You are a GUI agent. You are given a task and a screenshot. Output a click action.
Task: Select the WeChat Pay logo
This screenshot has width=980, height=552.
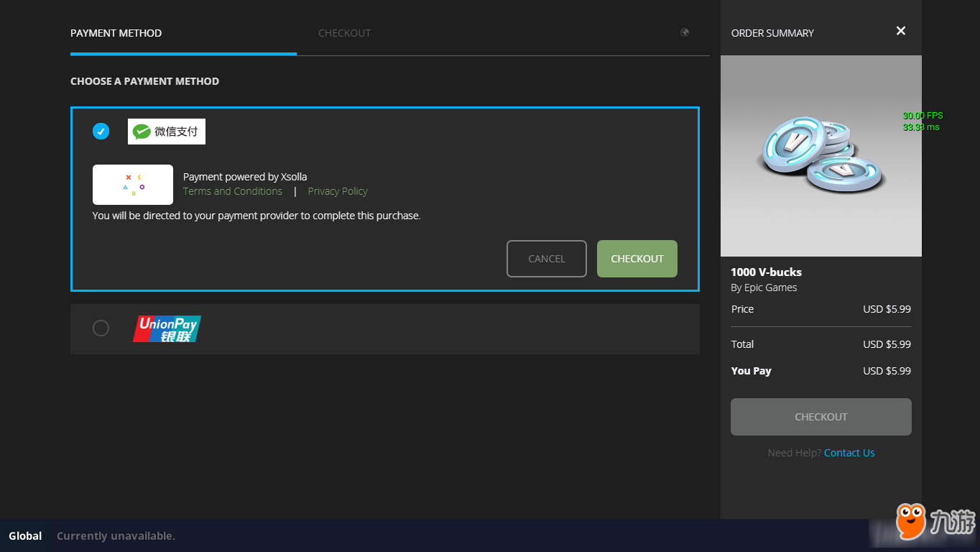tap(167, 132)
